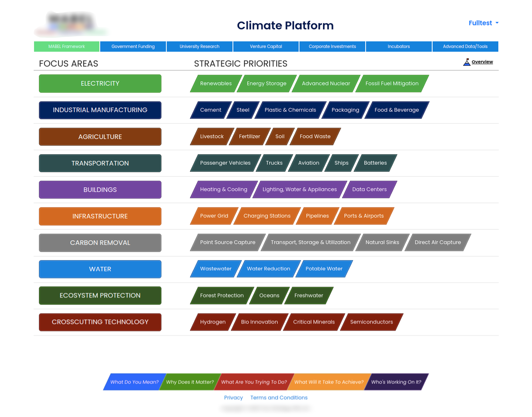Click the flask icon beside Overview
Image resolution: width=532 pixels, height=417 pixels.
pos(467,62)
